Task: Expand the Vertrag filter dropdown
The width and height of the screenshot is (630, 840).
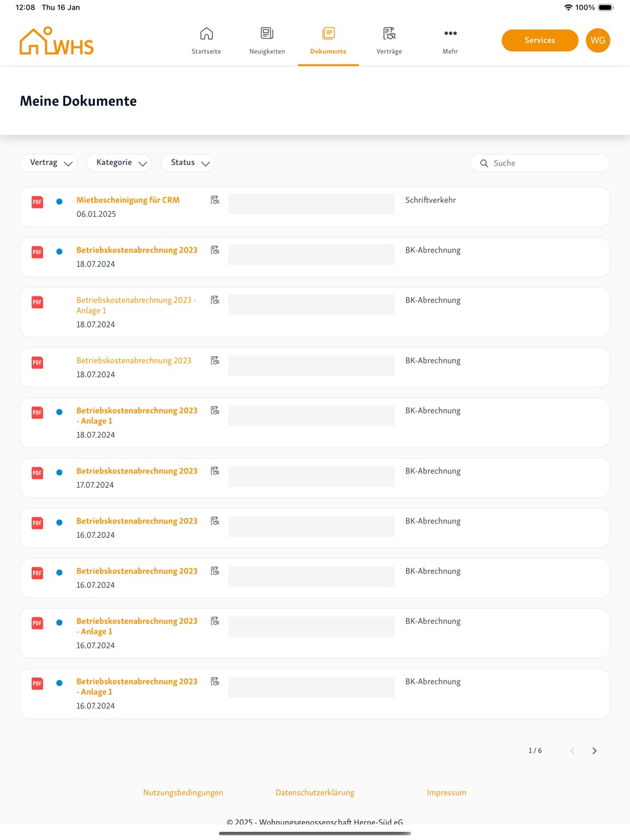Action: point(49,163)
